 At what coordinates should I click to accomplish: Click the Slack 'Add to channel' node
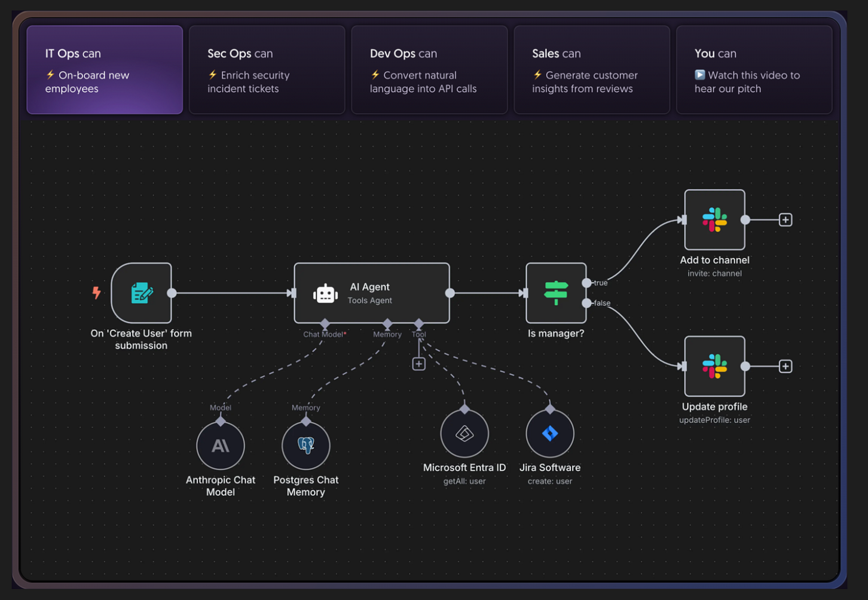(714, 220)
